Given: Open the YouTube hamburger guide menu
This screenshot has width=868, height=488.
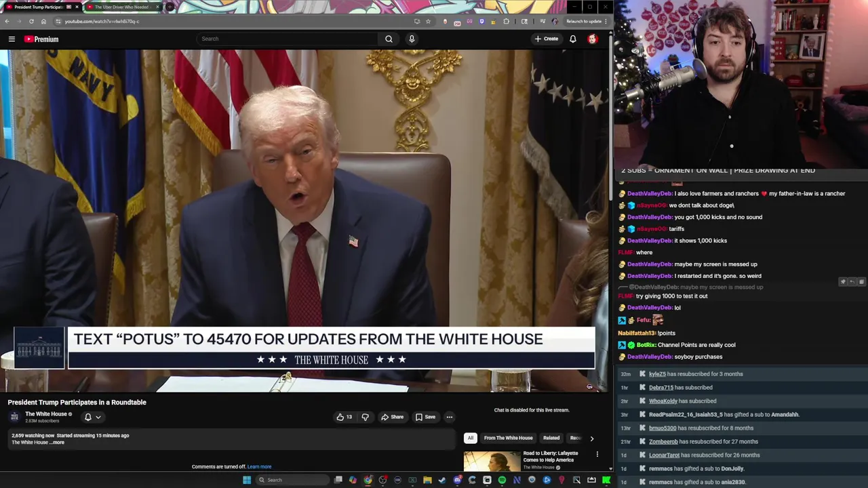Looking at the screenshot, I should 12,39.
